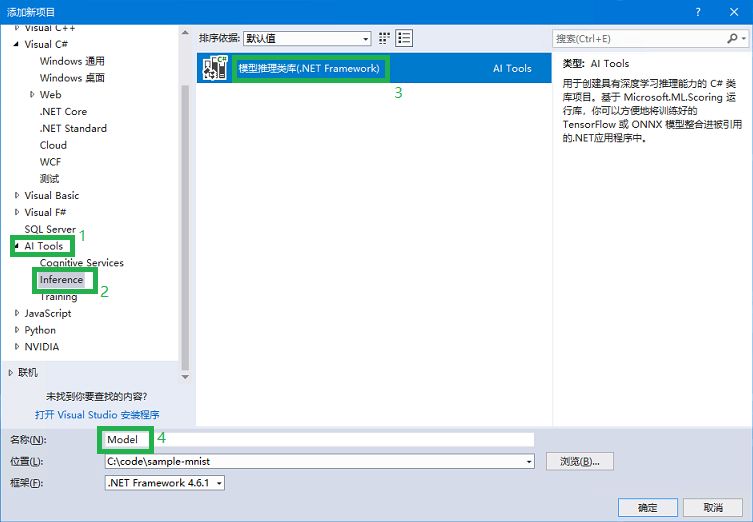Click the 取消 button

click(713, 508)
